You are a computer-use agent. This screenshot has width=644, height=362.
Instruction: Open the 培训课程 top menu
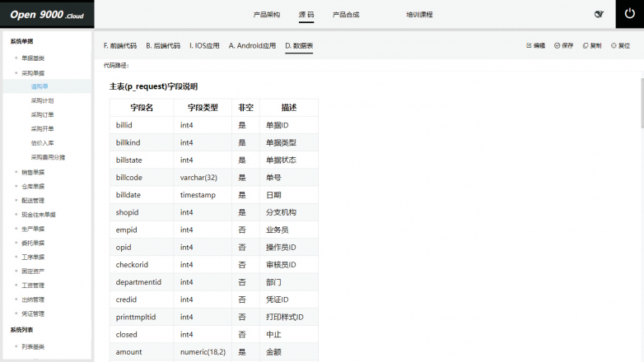[419, 15]
